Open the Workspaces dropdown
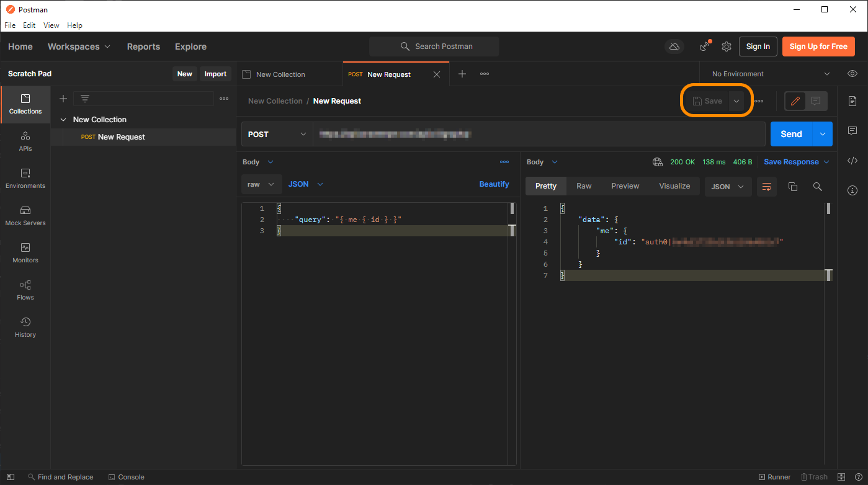Image resolution: width=868 pixels, height=485 pixels. (79, 47)
